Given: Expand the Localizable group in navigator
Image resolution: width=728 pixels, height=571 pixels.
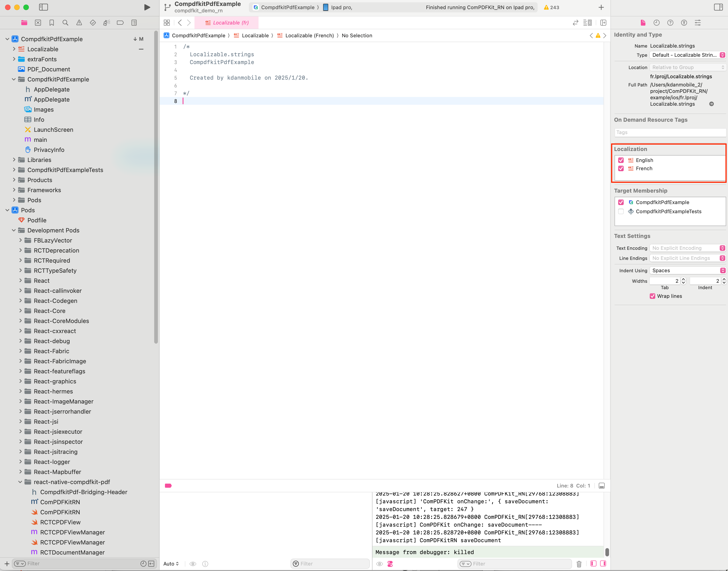Looking at the screenshot, I should tap(14, 49).
